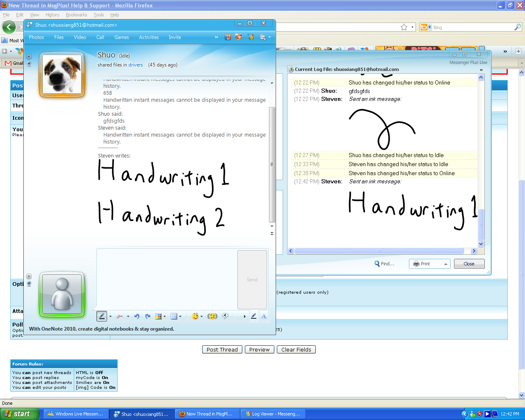
Task: Open the Bookmarks menu in Firefox
Action: (x=76, y=15)
